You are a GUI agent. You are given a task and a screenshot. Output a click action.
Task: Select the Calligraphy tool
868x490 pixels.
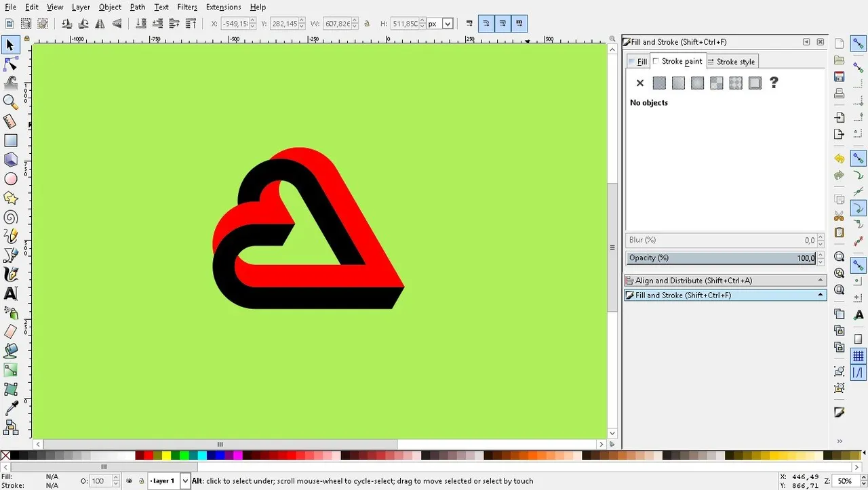tap(11, 274)
